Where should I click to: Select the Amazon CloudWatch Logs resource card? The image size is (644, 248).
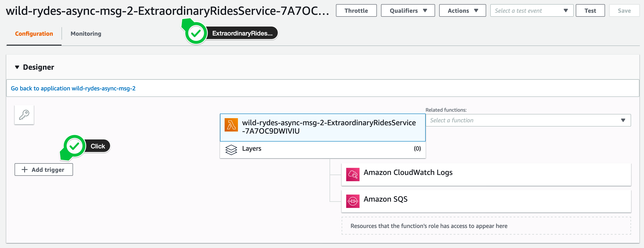pyautogui.click(x=486, y=175)
